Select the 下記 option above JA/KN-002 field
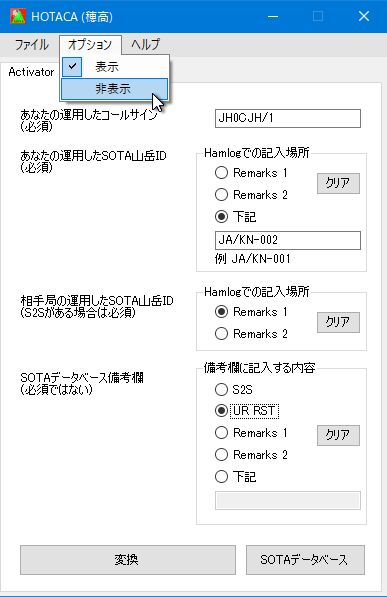 pos(236,217)
